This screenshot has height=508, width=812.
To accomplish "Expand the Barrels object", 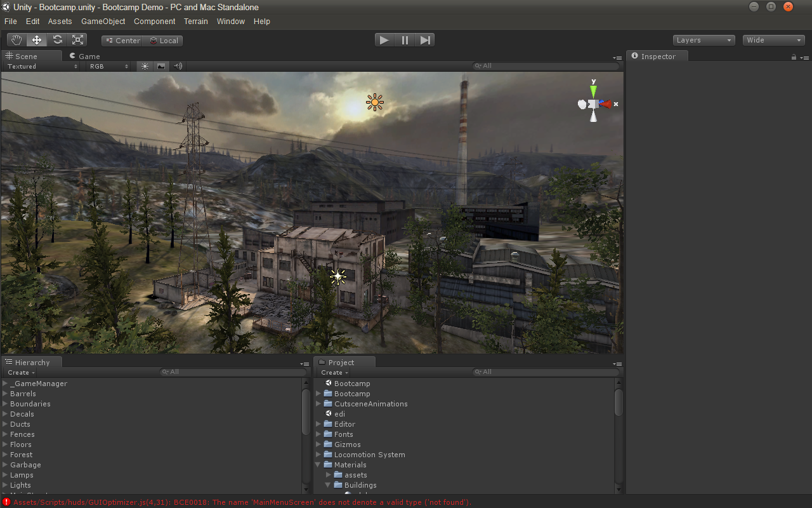I will [5, 394].
